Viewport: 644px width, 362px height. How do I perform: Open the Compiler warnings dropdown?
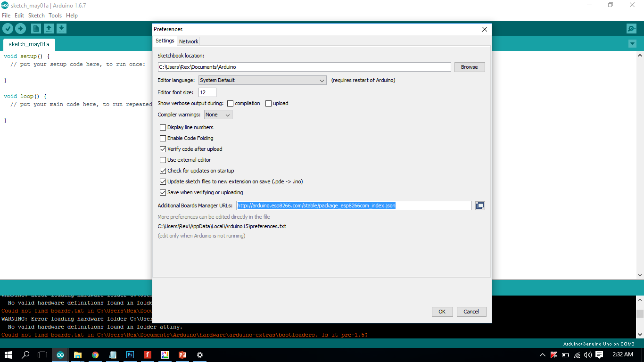point(218,115)
